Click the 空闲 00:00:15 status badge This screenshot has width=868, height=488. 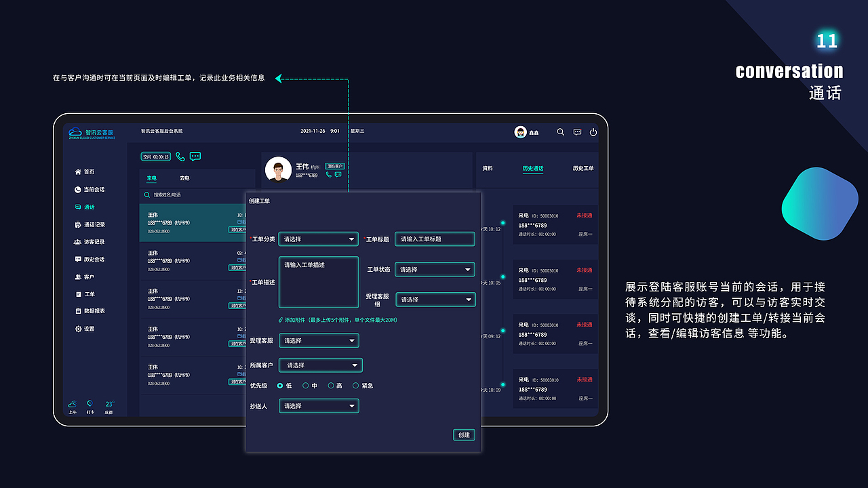(x=156, y=157)
